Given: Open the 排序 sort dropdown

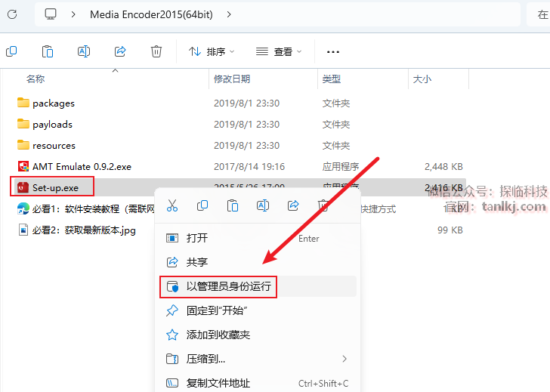Looking at the screenshot, I should [x=212, y=52].
